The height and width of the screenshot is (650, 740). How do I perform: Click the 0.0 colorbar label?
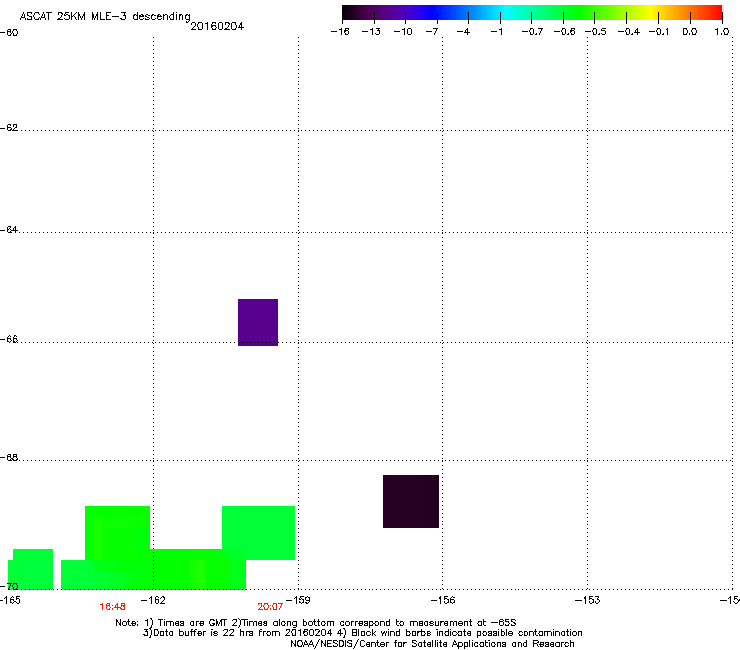click(690, 32)
